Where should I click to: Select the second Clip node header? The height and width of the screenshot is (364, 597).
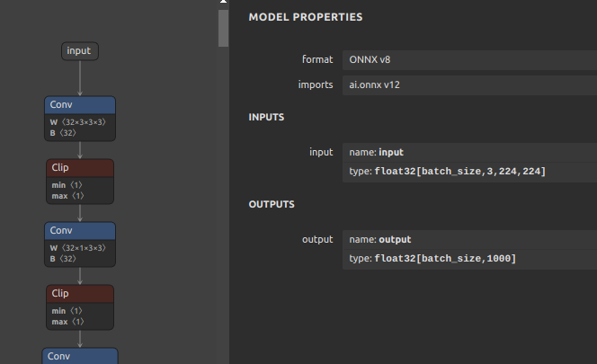80,294
